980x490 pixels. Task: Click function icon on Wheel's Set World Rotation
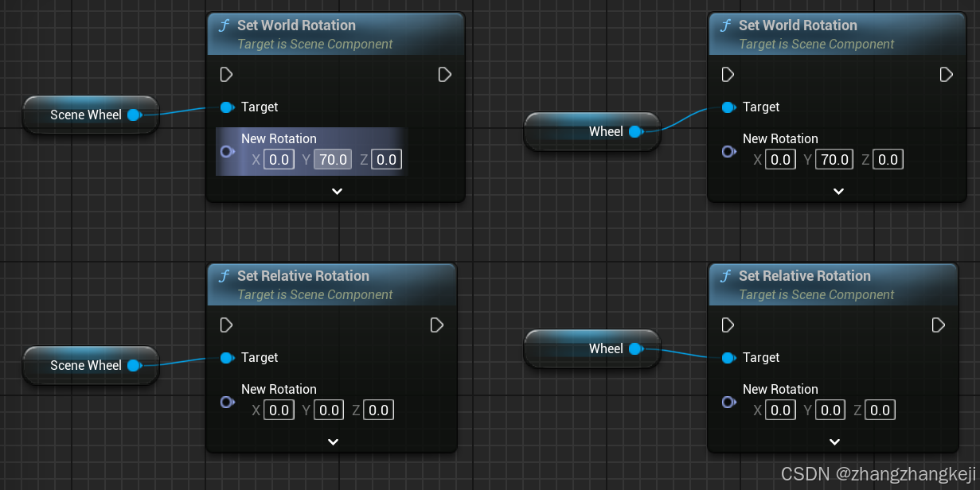point(725,25)
